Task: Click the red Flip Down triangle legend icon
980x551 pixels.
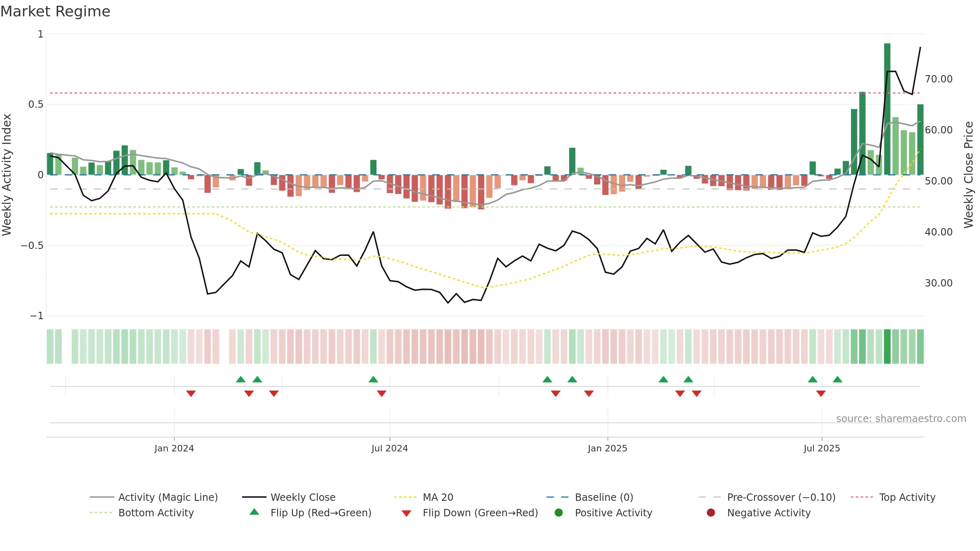Action: 406,513
